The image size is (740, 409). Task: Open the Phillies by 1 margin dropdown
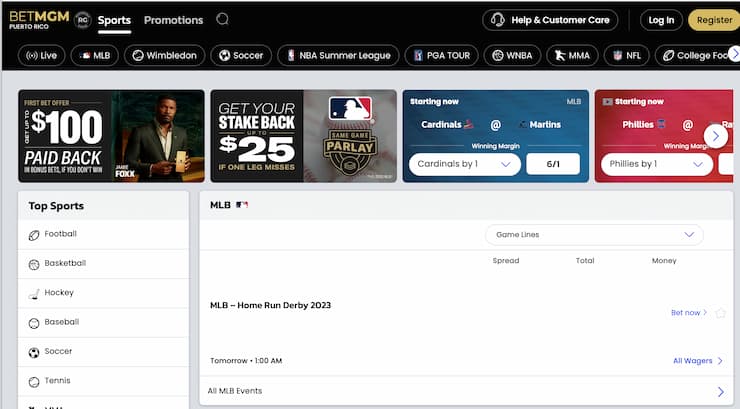coord(657,164)
